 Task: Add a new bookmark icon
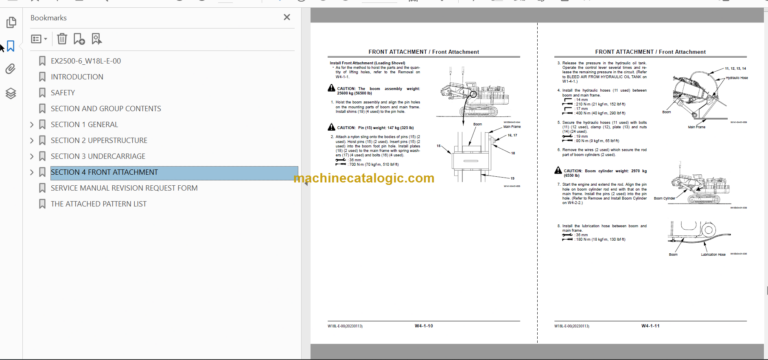[x=79, y=39]
